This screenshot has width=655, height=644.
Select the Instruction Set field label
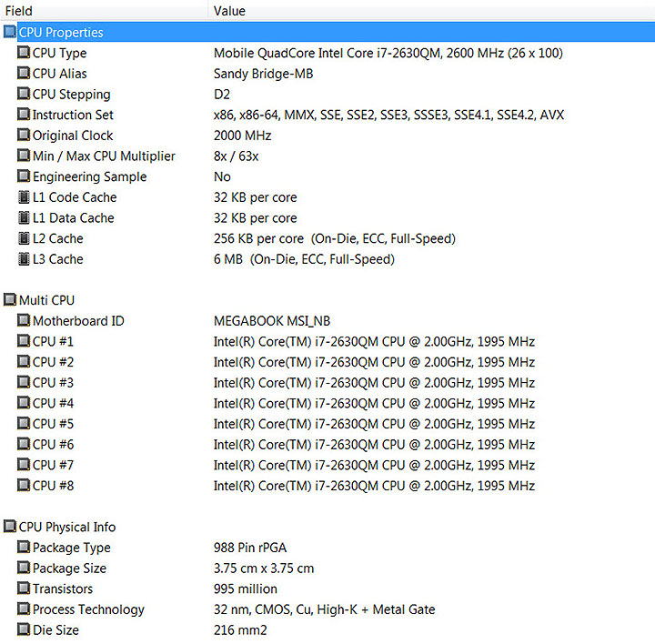(73, 115)
